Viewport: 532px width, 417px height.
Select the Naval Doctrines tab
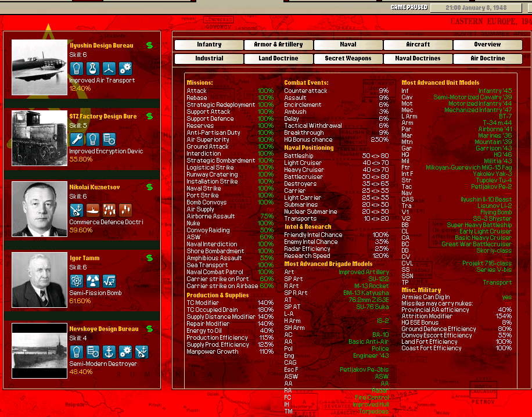[418, 59]
